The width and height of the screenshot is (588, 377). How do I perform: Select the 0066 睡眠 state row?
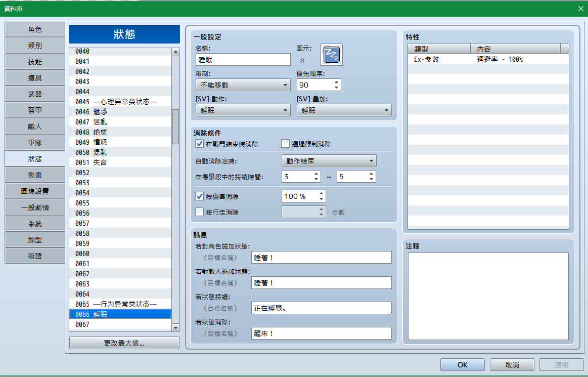tap(120, 314)
